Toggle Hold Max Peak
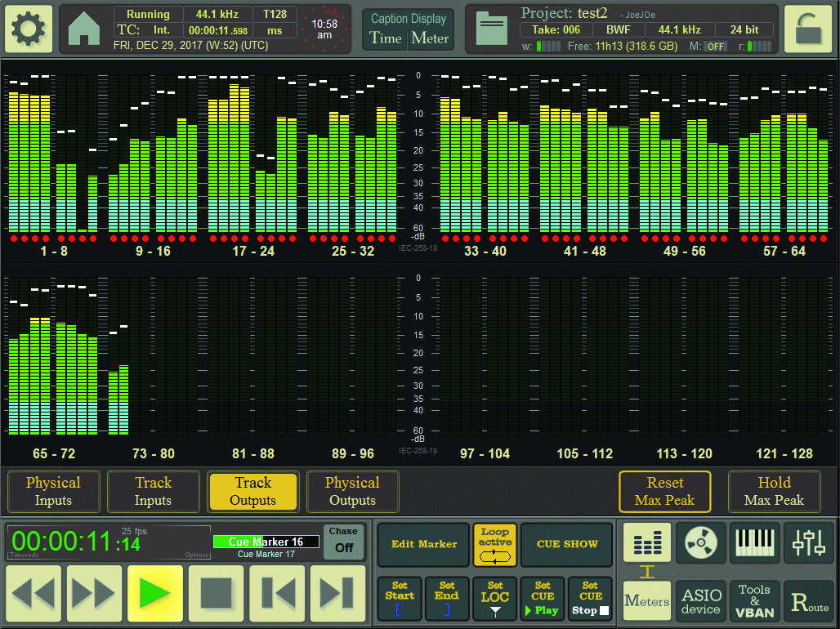 [x=774, y=491]
